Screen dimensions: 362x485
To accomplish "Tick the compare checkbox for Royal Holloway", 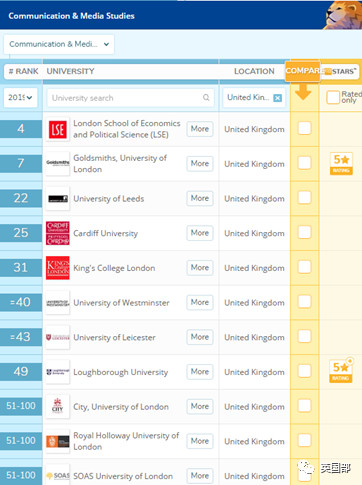I will click(x=304, y=440).
